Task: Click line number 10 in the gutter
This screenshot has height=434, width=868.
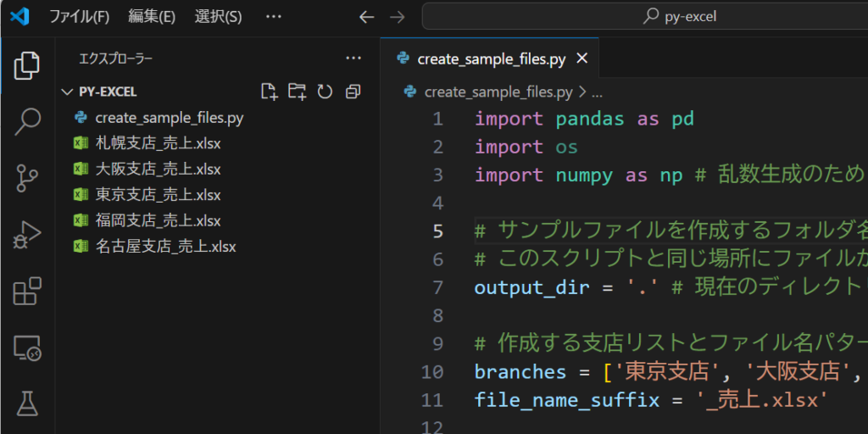Action: pos(432,372)
